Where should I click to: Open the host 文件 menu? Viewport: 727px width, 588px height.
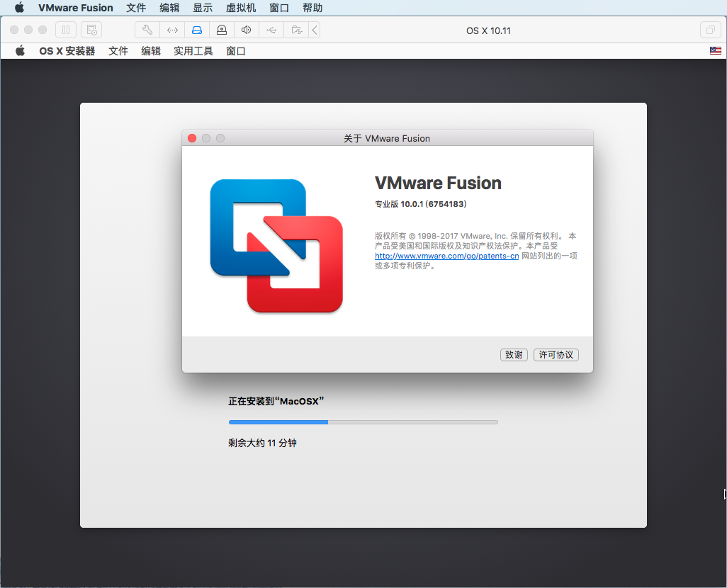pyautogui.click(x=136, y=8)
